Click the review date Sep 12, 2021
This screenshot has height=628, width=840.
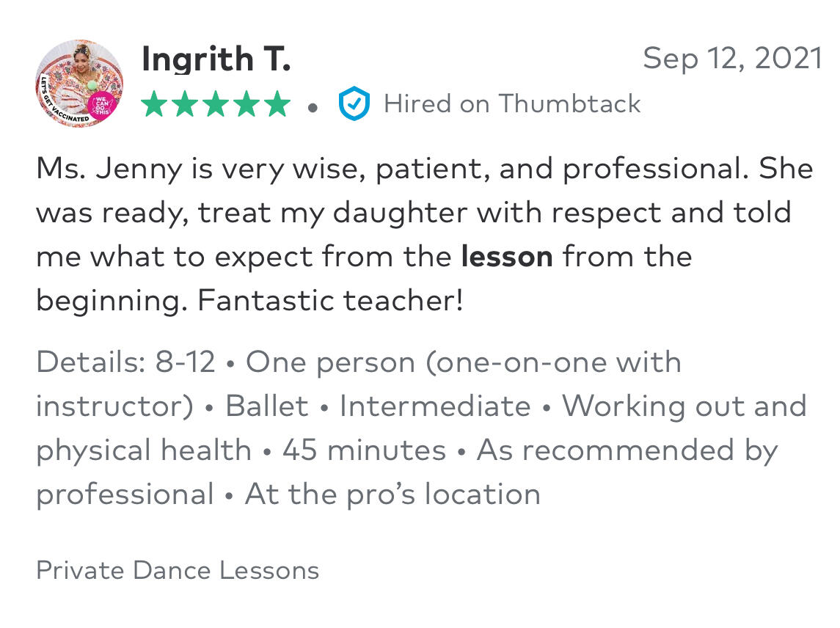click(x=732, y=59)
